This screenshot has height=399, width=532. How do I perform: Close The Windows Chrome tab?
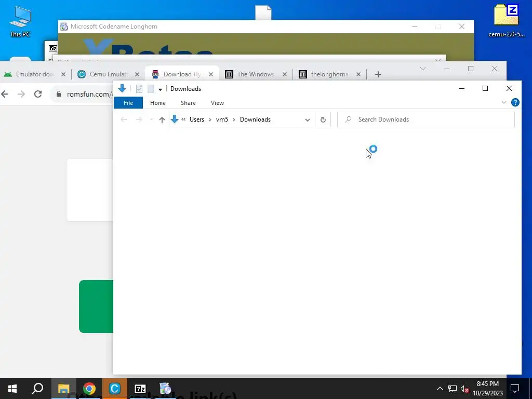285,74
